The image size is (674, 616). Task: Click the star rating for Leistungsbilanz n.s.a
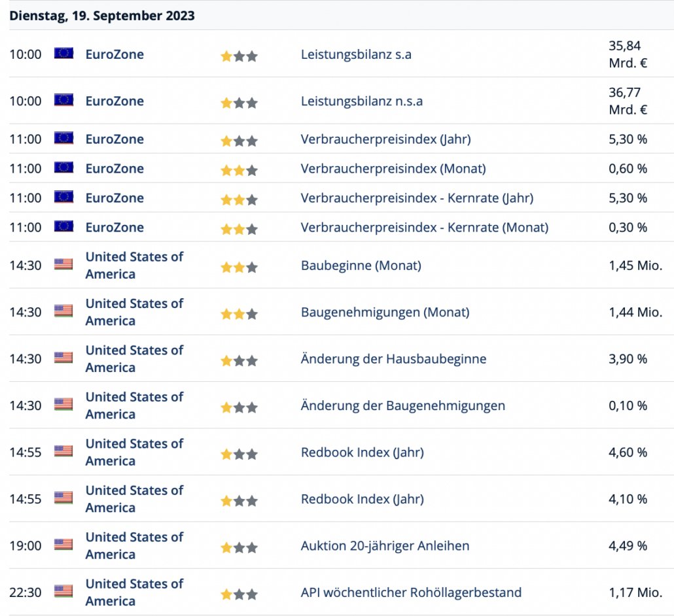tap(239, 103)
